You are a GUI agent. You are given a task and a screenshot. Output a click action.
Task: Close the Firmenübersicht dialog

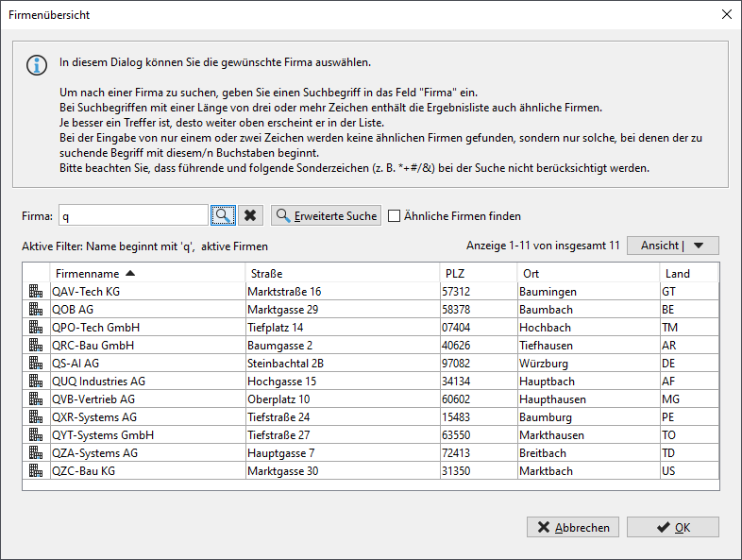click(x=727, y=14)
